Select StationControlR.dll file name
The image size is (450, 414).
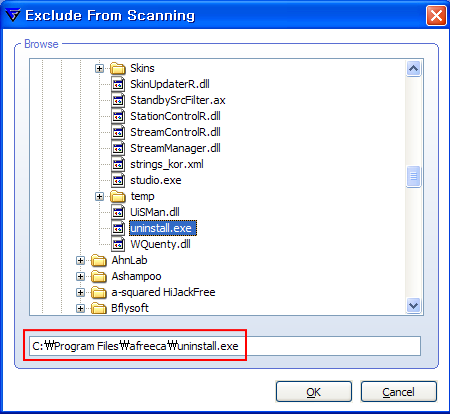point(175,116)
